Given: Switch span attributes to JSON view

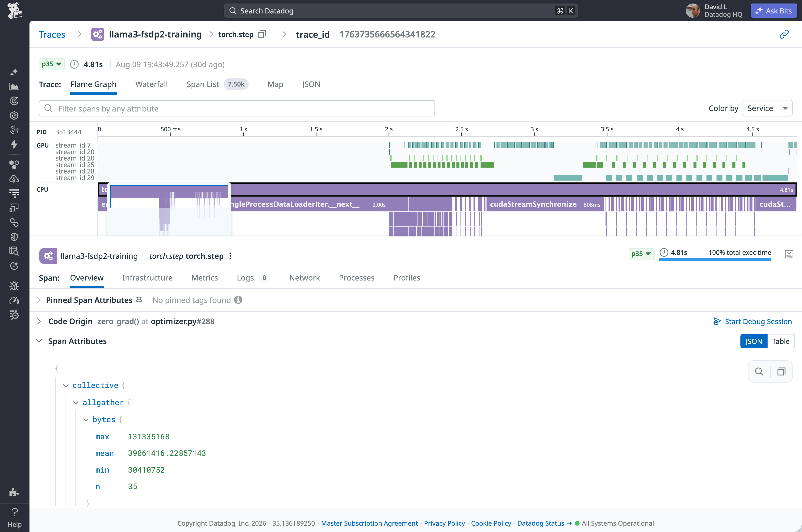Looking at the screenshot, I should 754,341.
